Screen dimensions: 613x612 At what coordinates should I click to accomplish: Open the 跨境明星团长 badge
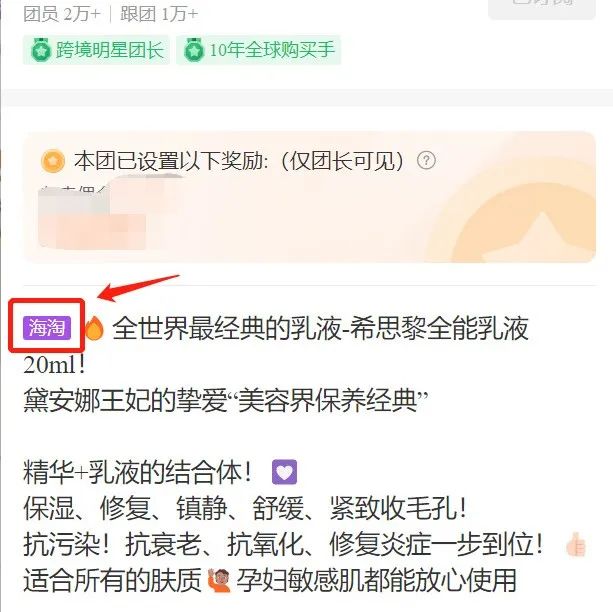(x=96, y=50)
